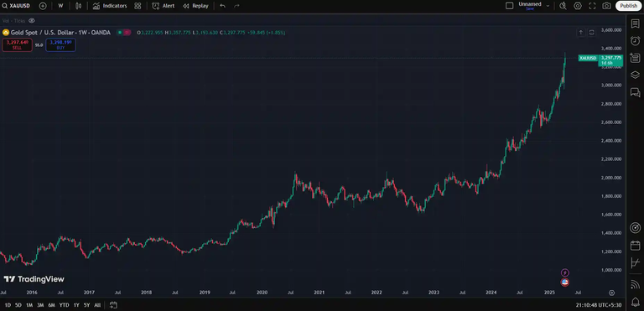The image size is (644, 311).
Task: Click the 3,298.190 BUY button
Action: tap(60, 44)
